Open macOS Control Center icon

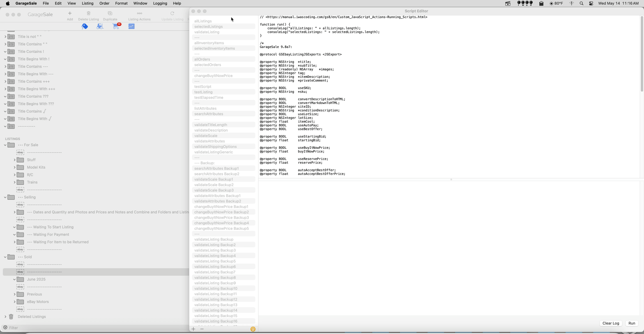pyautogui.click(x=591, y=3)
